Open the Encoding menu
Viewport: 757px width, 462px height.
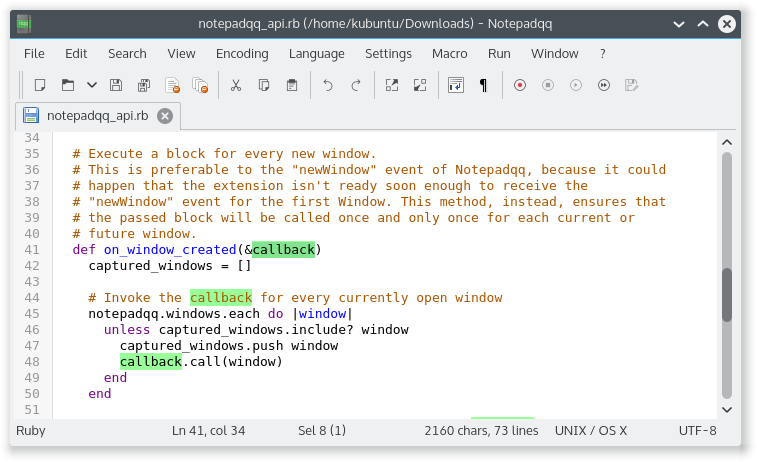242,53
